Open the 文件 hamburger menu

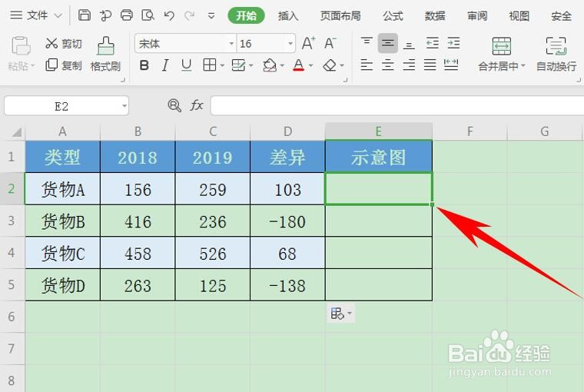[x=16, y=15]
